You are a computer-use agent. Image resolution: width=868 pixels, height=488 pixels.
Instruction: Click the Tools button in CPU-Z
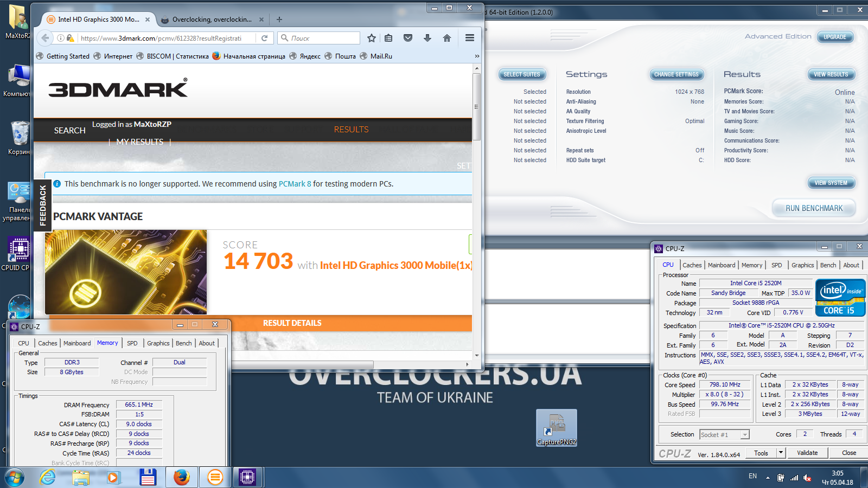pyautogui.click(x=761, y=453)
